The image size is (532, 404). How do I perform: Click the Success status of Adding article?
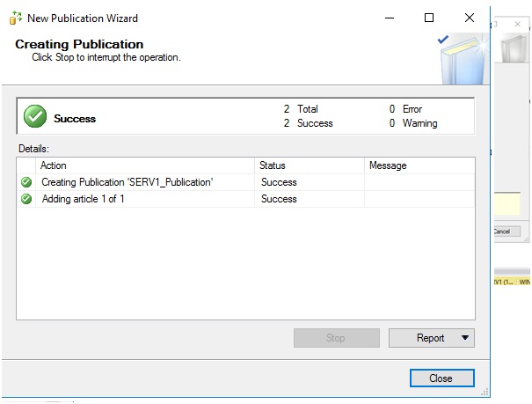pos(279,199)
